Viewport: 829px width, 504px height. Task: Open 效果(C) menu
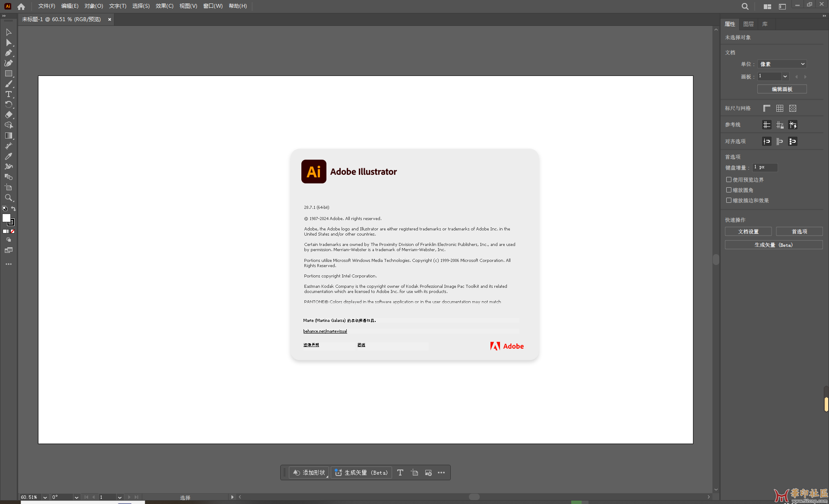click(x=165, y=6)
